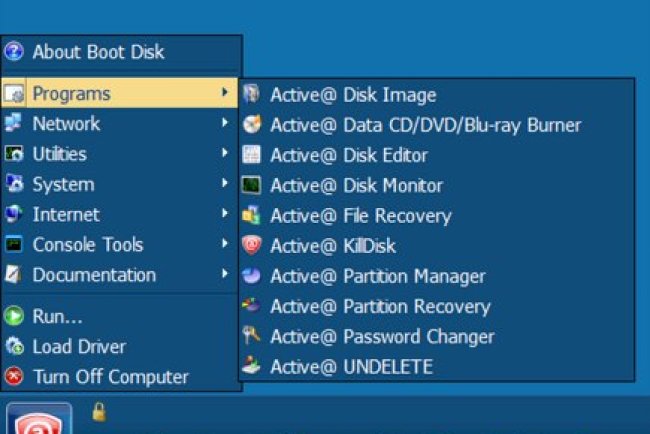Expand the Utilities submenu arrow
Image resolution: width=650 pixels, height=434 pixels.
point(225,153)
